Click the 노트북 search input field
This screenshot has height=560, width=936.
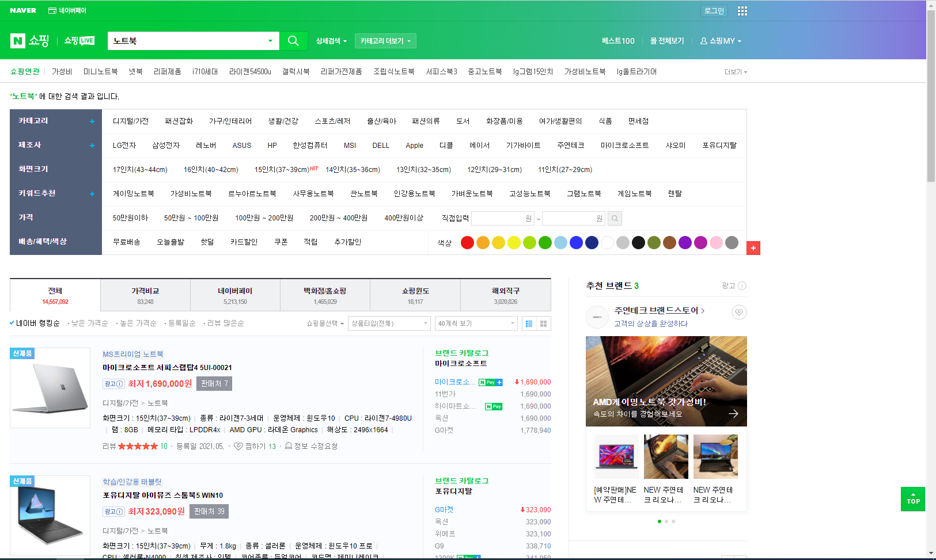pyautogui.click(x=188, y=41)
